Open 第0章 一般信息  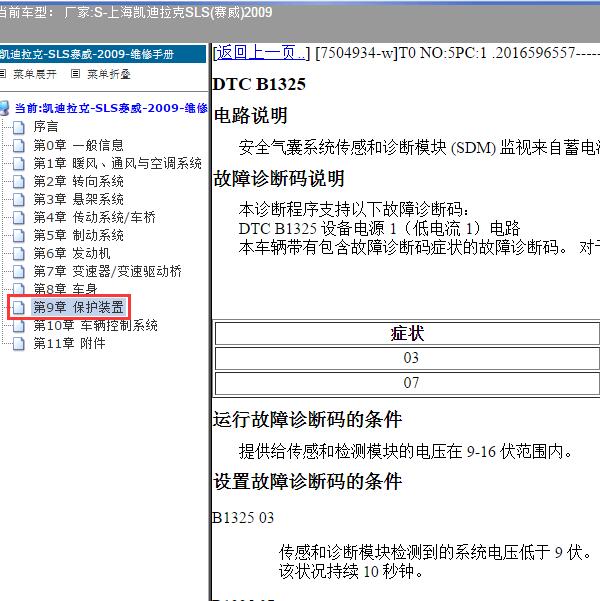(78, 145)
